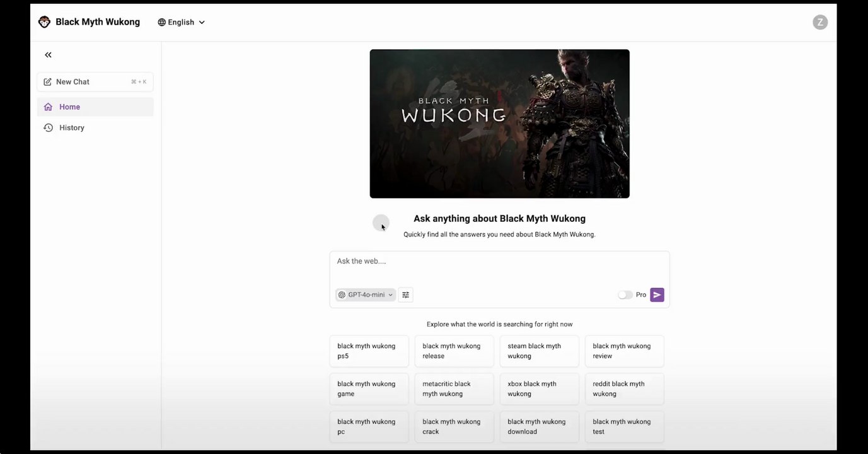
Task: Search suggestion xbox black myth wukong
Action: click(x=539, y=389)
